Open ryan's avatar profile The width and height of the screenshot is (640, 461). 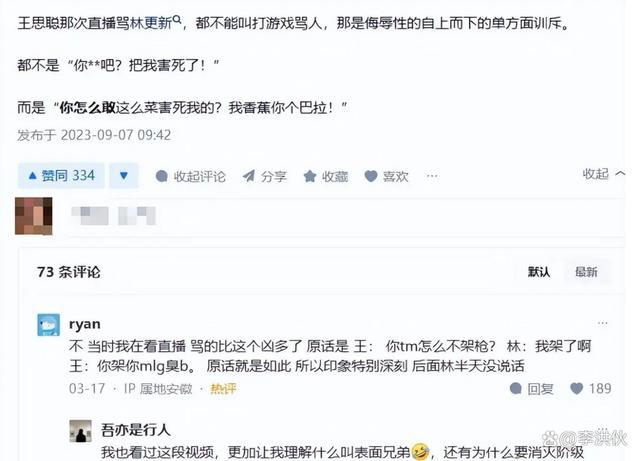click(49, 325)
